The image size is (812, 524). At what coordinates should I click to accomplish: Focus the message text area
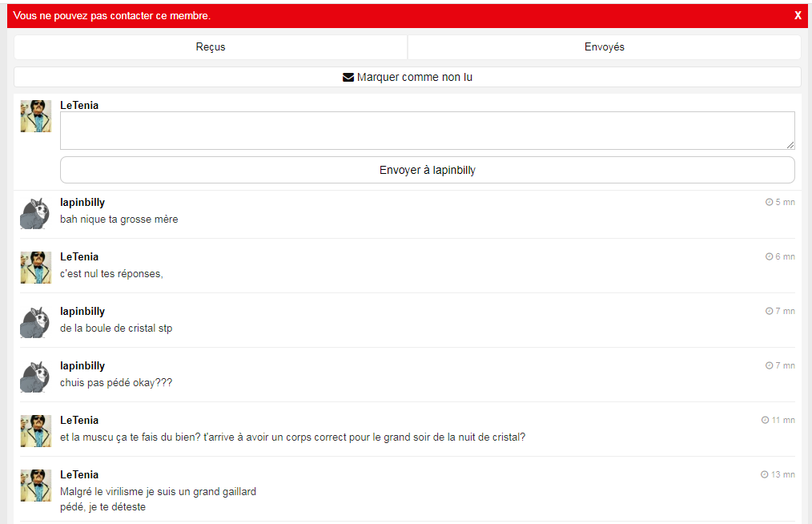point(427,130)
